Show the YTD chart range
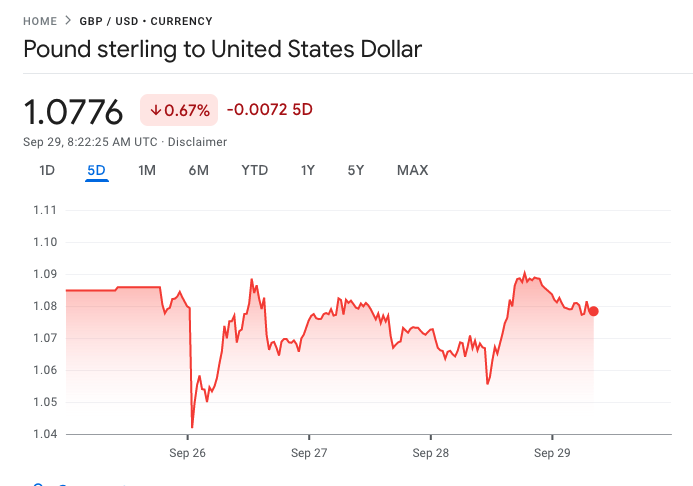693x486 pixels. tap(255, 170)
